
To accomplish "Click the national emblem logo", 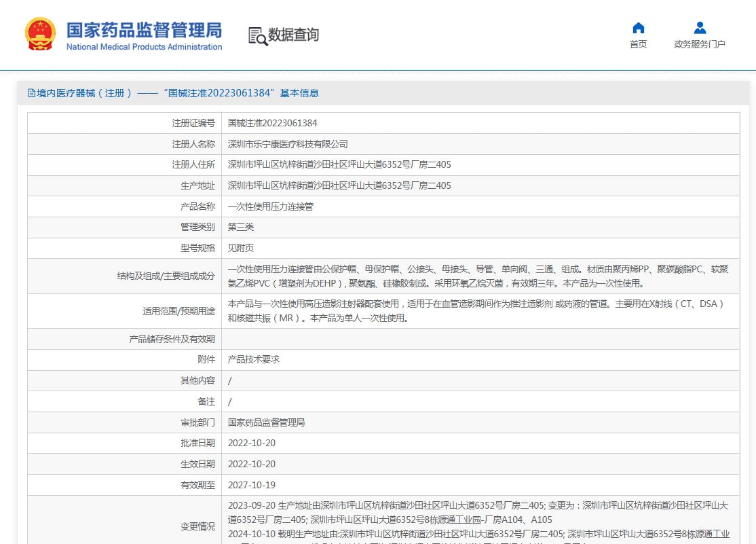I will click(x=40, y=34).
